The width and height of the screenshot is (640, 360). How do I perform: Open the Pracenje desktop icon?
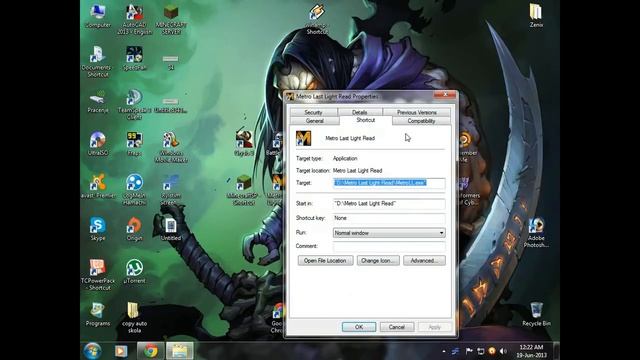(98, 101)
